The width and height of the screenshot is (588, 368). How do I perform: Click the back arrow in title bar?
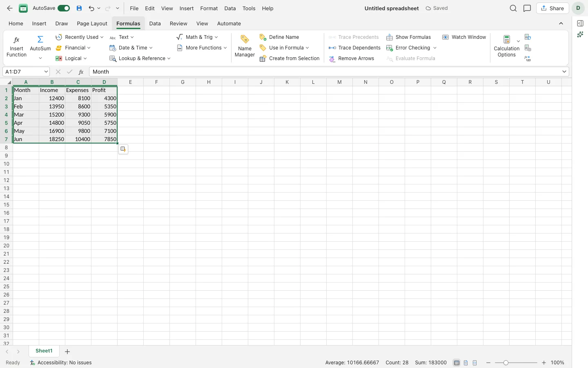click(10, 8)
